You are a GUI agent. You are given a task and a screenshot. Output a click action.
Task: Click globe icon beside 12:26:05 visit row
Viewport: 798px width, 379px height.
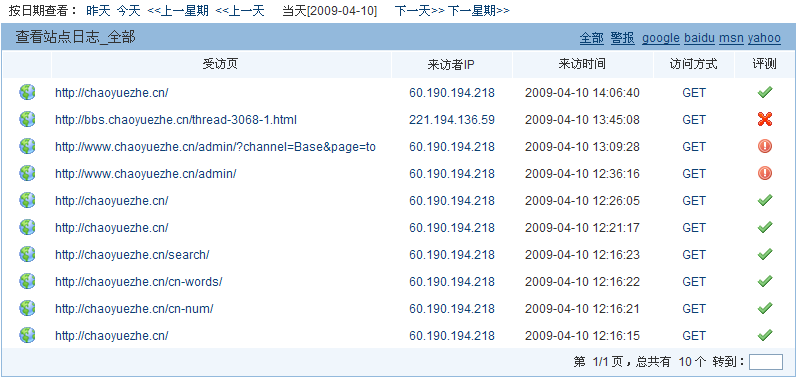[27, 200]
